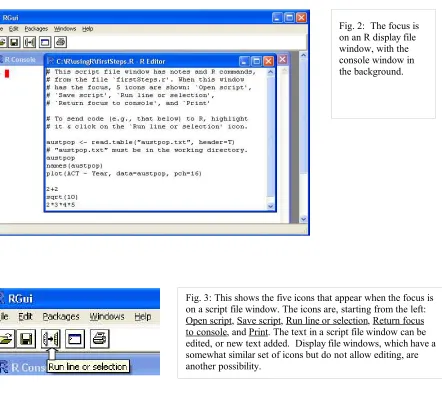Close the R Editor window
This screenshot has width=442, height=395.
pos(268,61)
